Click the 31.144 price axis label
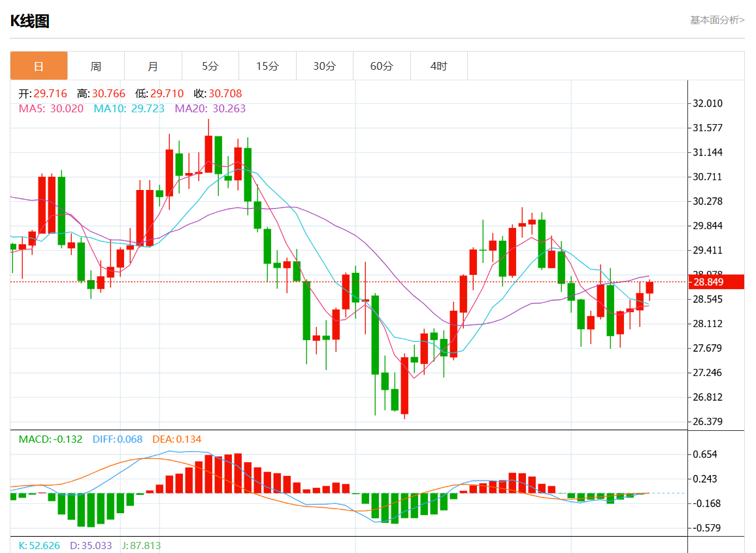756x553 pixels. point(707,152)
